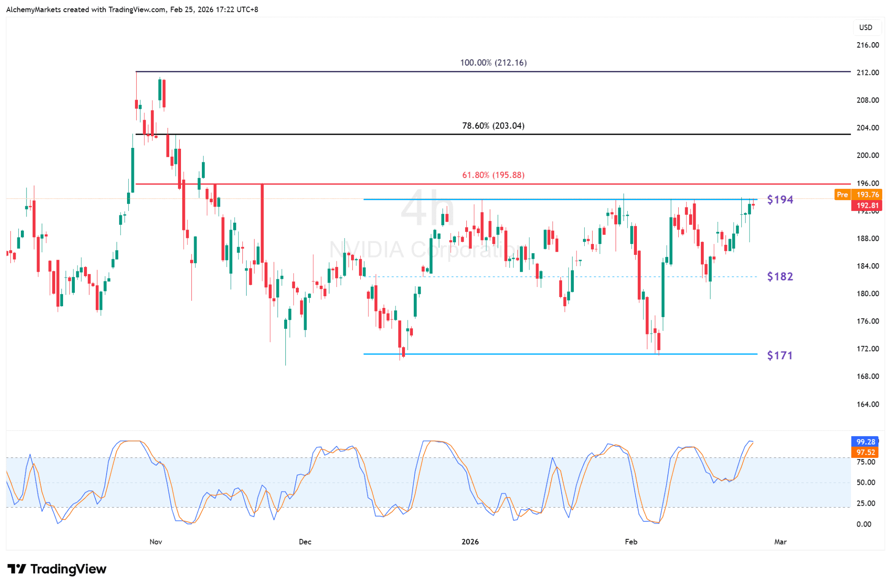
Task: Click the TradingView logo icon at the bottom
Action: click(17, 569)
